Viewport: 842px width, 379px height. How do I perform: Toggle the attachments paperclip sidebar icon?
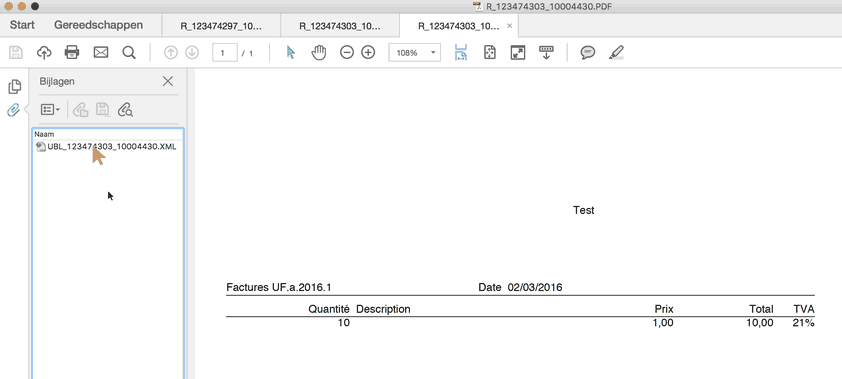tap(13, 110)
